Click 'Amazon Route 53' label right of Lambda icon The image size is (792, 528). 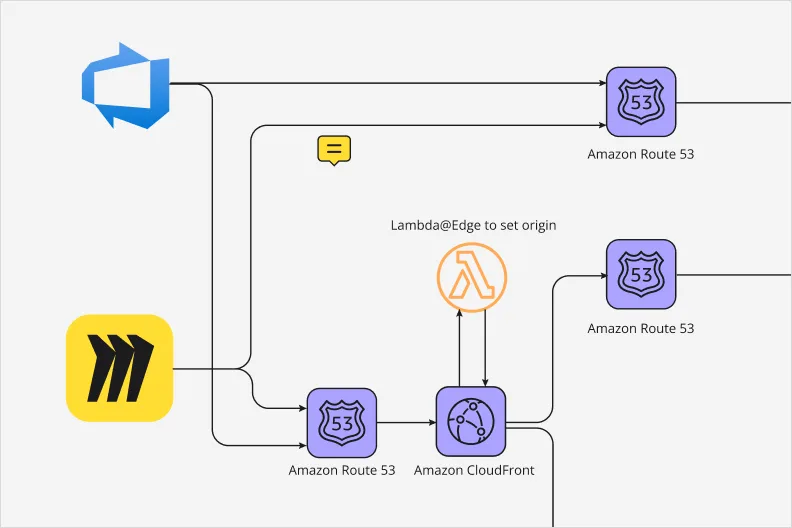(640, 328)
